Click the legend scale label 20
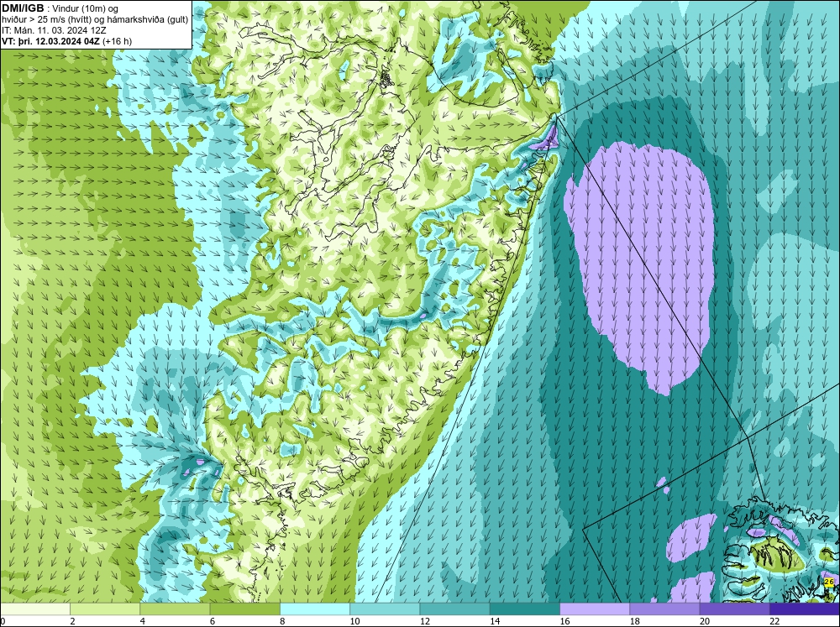 click(x=705, y=621)
